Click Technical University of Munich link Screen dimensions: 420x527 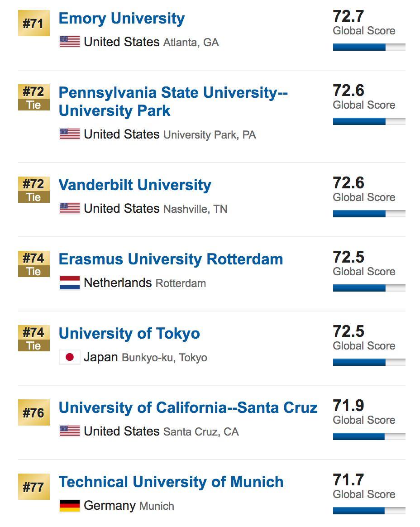coord(171,482)
